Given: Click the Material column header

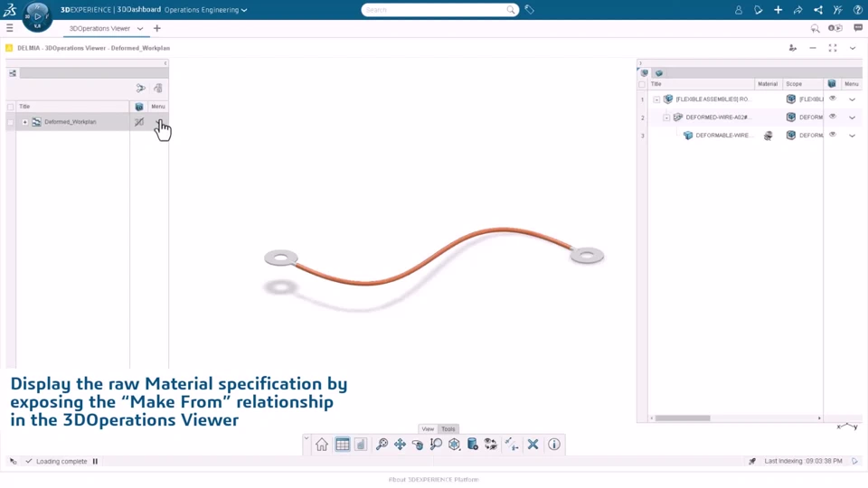Looking at the screenshot, I should [x=768, y=84].
